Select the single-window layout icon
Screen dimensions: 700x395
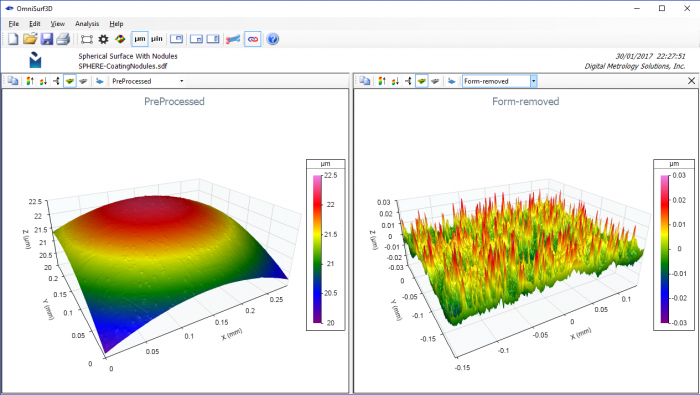[x=177, y=39]
